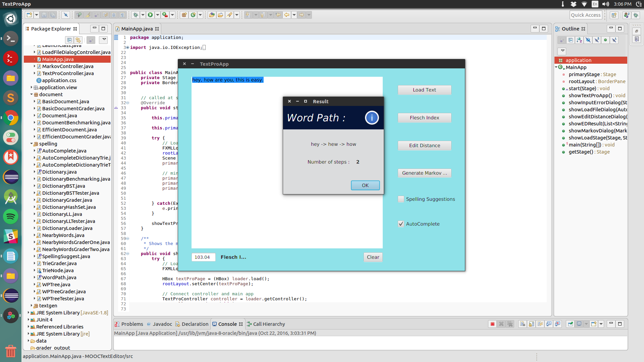Image resolution: width=644 pixels, height=362 pixels.
Task: Click the Quick Access search field
Action: tap(586, 15)
